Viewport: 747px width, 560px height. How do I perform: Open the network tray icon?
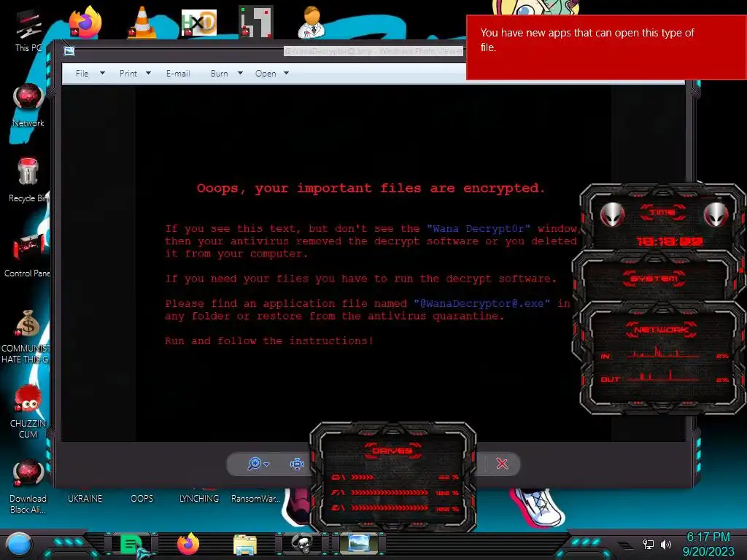[648, 544]
